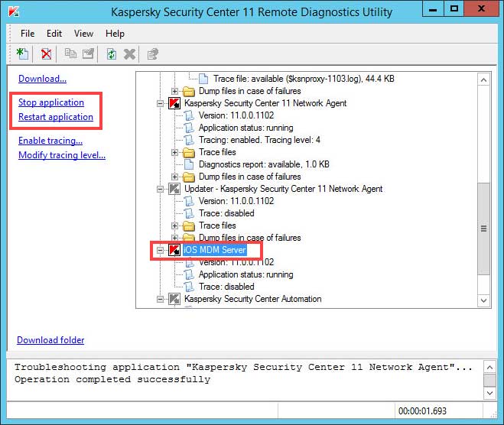Select Trace: disabled row under iOS MDM Server
Image resolution: width=504 pixels, height=425 pixels.
226,287
